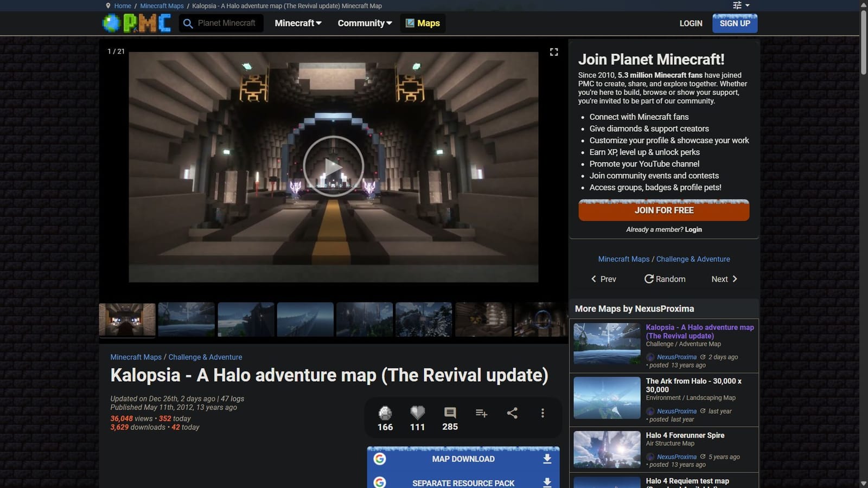Viewport: 868px width, 488px height.
Task: Expand the image viewer to fullscreen
Action: tap(554, 52)
